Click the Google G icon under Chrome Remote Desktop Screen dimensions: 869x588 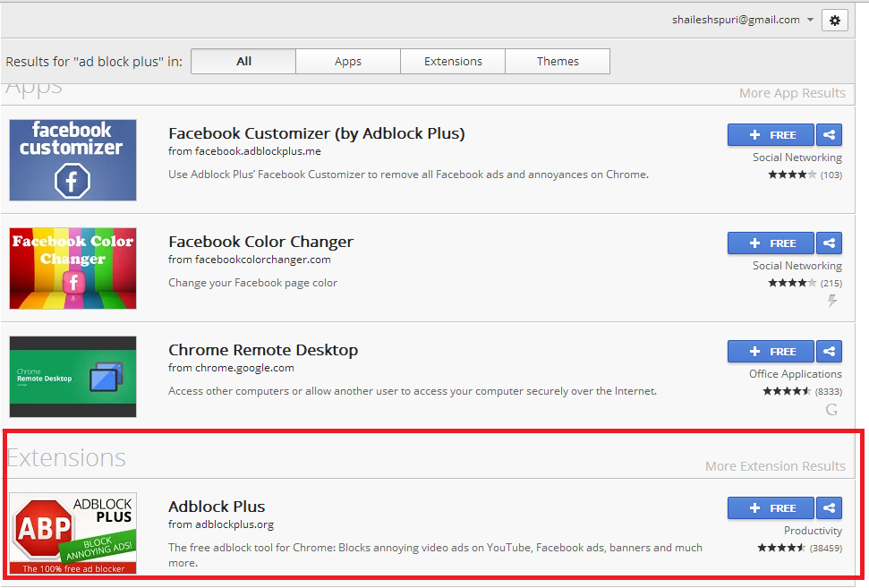tap(831, 410)
